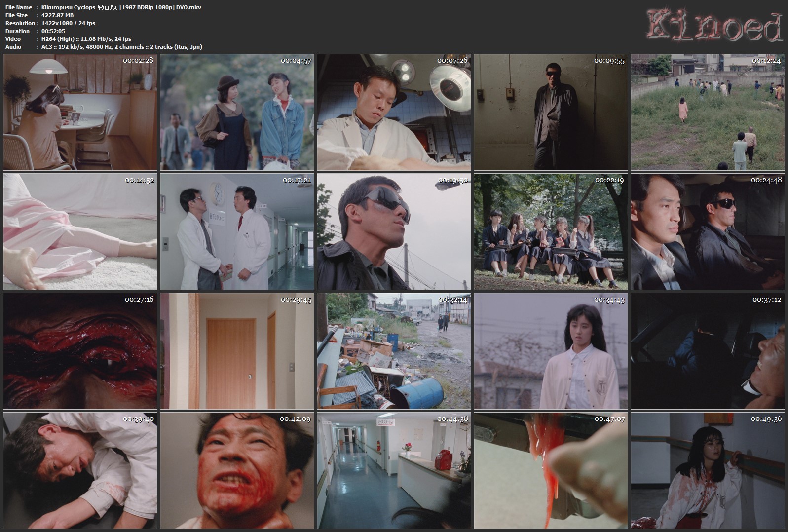Click the thumbnail timestamped 00:14:52
The width and height of the screenshot is (788, 532).
(80, 232)
